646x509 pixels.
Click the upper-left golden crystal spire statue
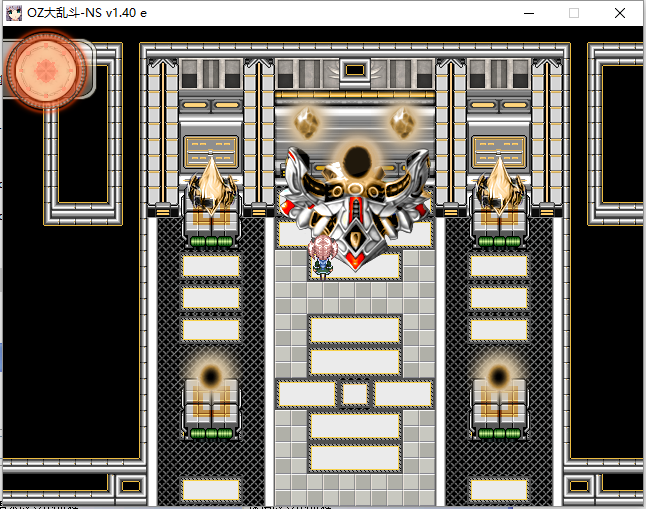211,188
